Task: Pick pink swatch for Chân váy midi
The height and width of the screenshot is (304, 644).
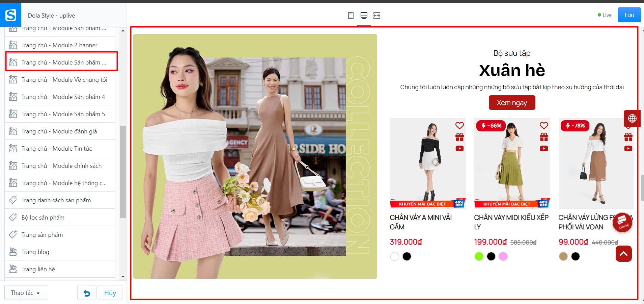Action: pos(503,256)
